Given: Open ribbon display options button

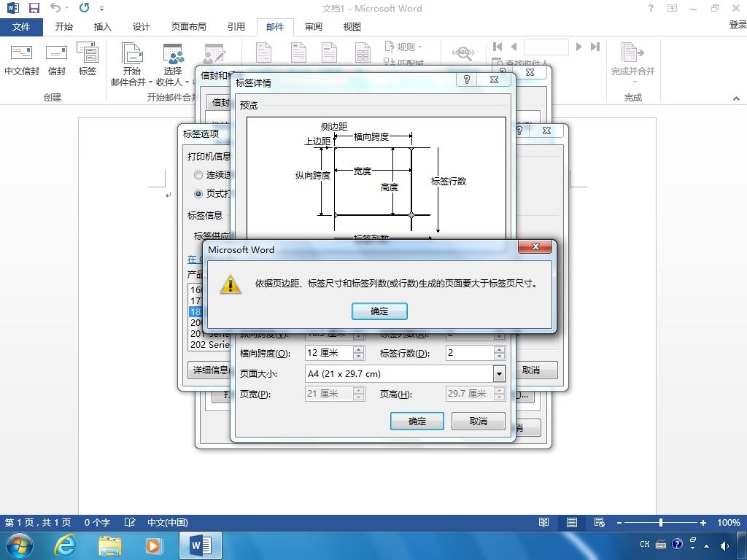Looking at the screenshot, I should click(672, 8).
